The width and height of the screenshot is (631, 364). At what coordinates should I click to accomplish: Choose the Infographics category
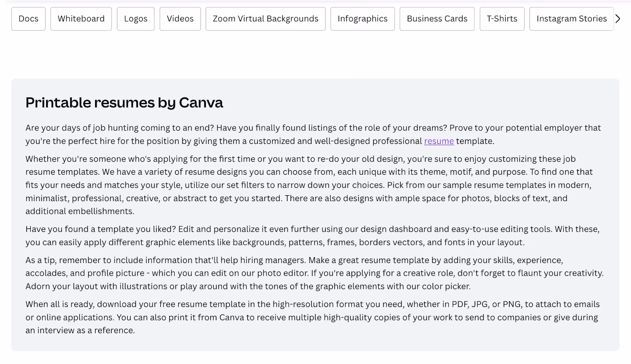[x=362, y=19]
